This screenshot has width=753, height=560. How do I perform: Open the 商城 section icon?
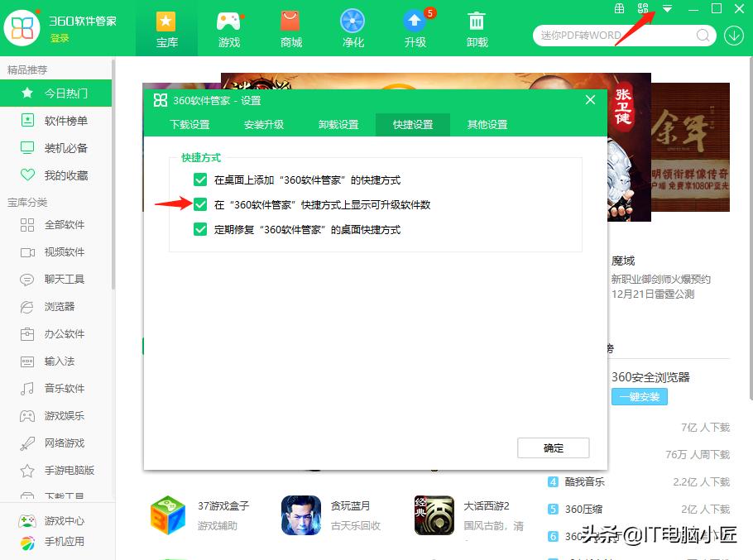click(290, 27)
